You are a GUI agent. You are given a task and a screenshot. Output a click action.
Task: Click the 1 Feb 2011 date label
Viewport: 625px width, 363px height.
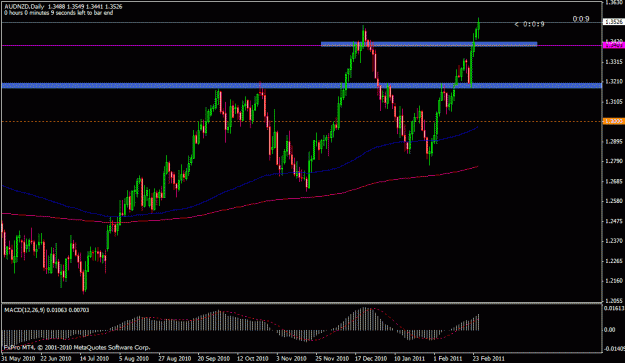(x=448, y=358)
